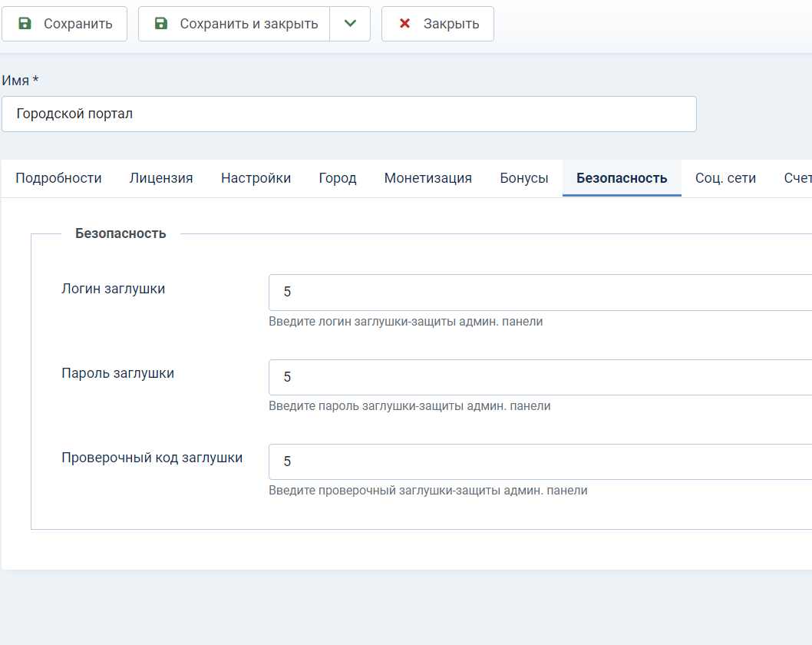Open the Монетизация tab
Viewport: 812px width, 645px height.
427,178
